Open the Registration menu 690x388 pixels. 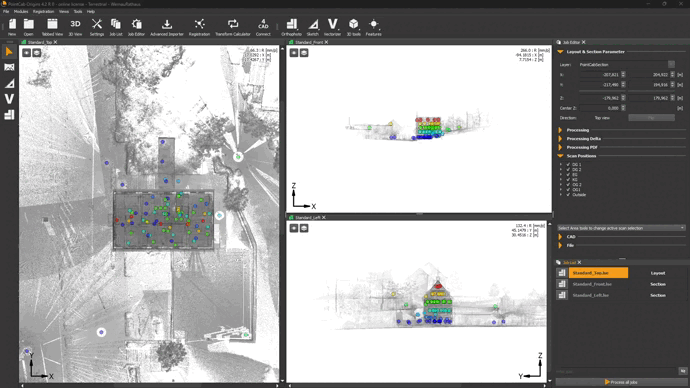coord(44,11)
